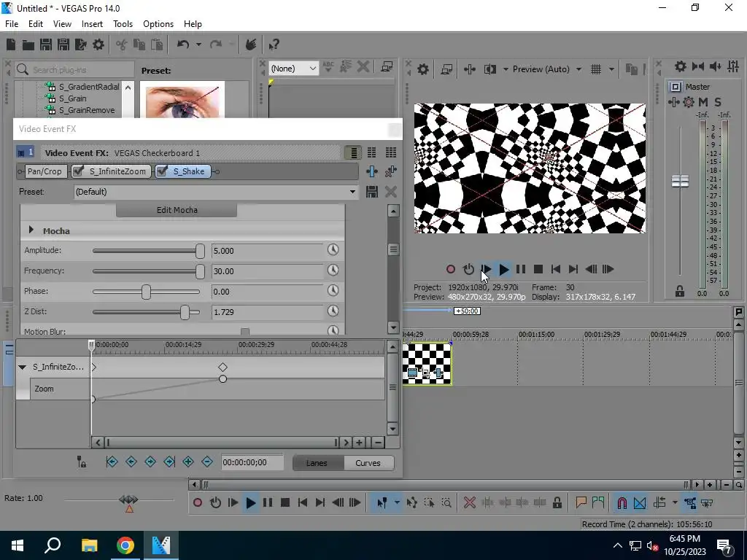The height and width of the screenshot is (560, 747).
Task: Open the Options menu
Action: [158, 24]
